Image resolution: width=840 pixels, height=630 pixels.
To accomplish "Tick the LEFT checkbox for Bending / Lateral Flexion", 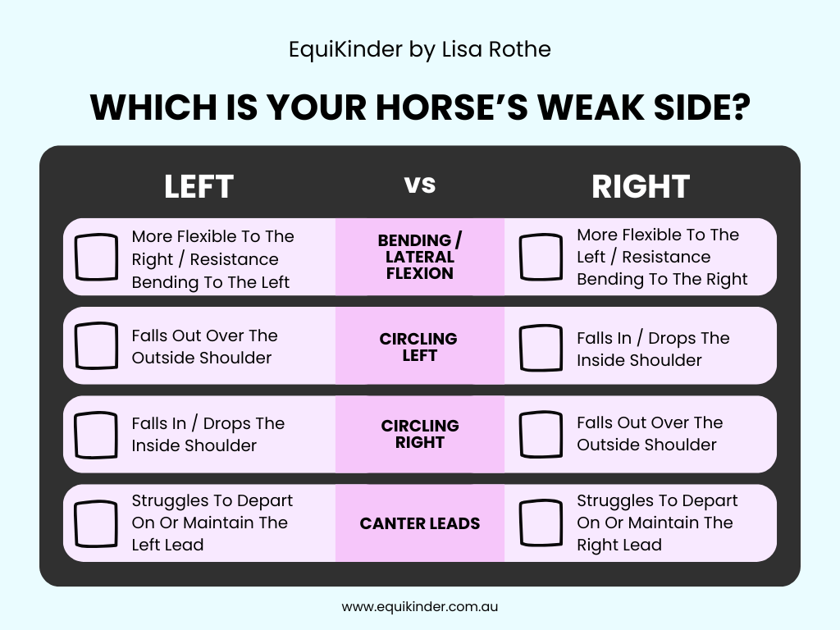I will pos(97,258).
